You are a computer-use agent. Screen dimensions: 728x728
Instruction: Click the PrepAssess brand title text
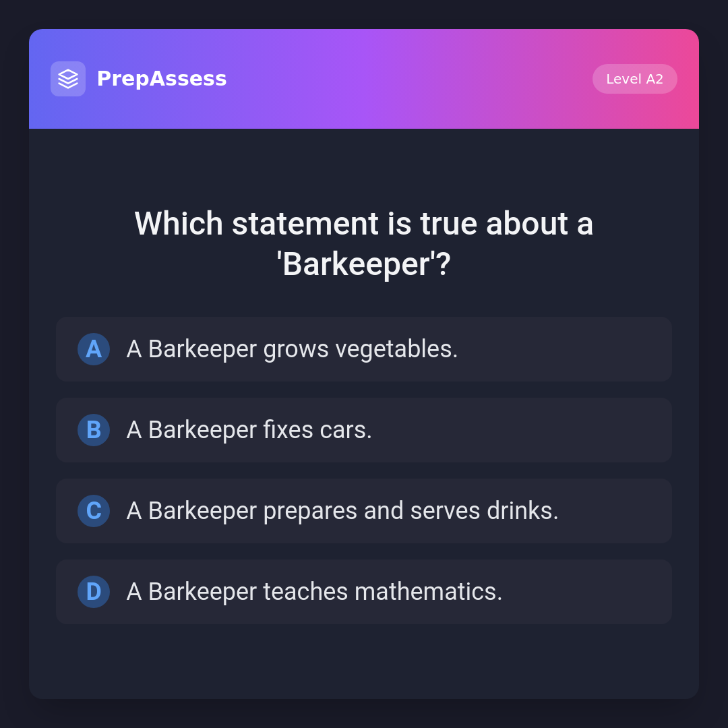coord(162,79)
